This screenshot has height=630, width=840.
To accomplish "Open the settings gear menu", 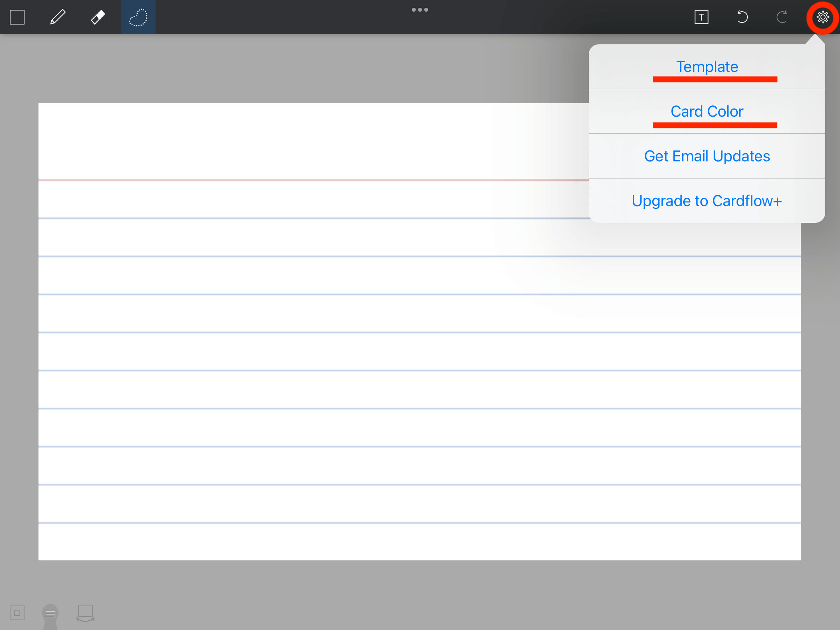I will point(822,17).
